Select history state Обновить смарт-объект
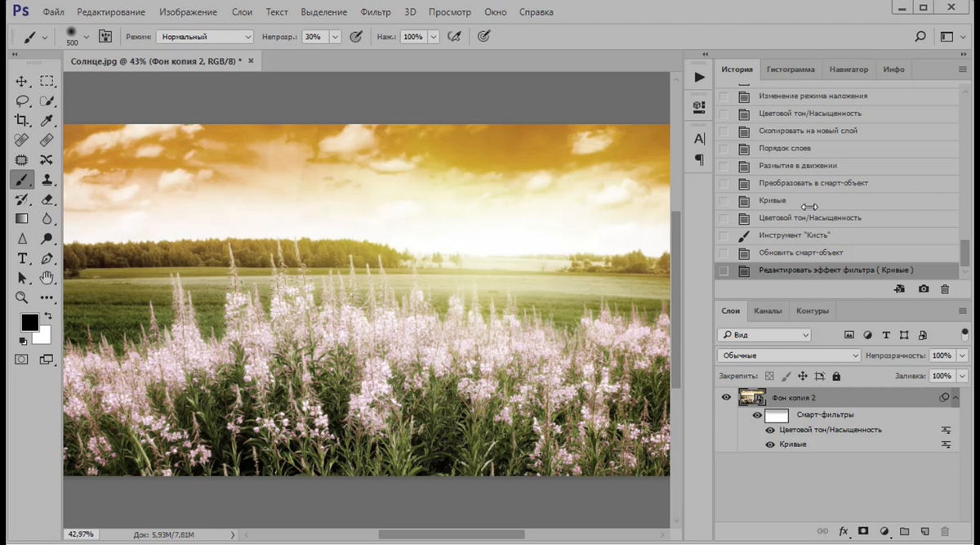 [837, 252]
